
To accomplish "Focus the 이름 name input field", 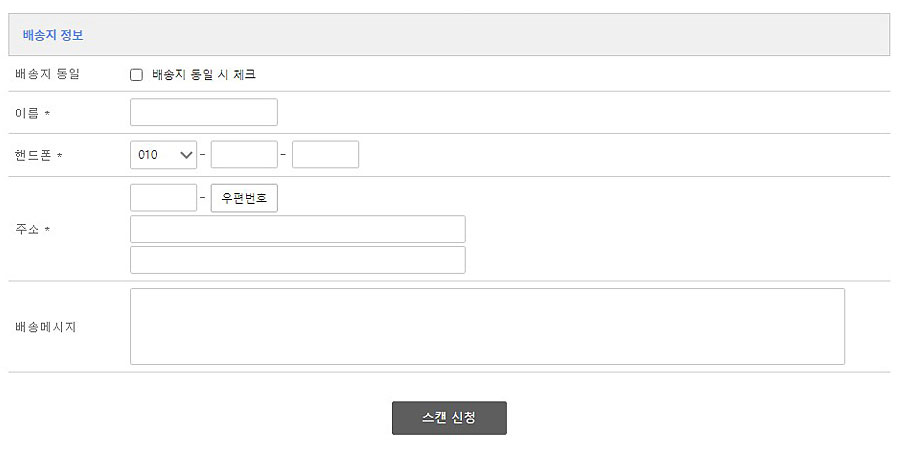I will pos(204,112).
